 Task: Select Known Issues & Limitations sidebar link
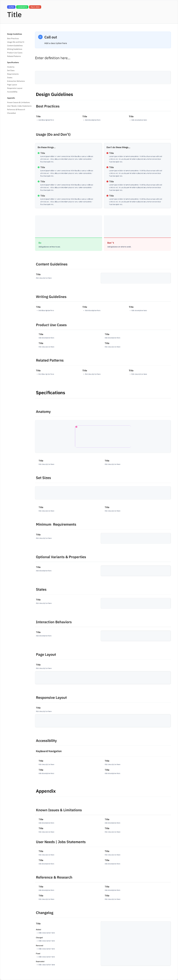pyautogui.click(x=18, y=102)
